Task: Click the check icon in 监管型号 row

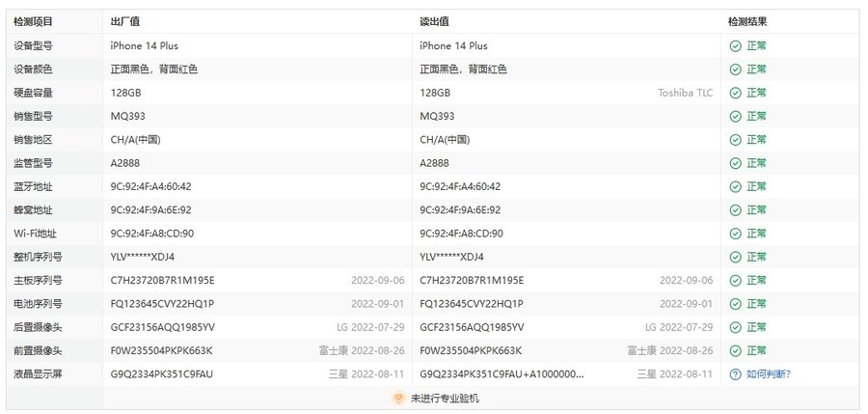Action: point(735,163)
